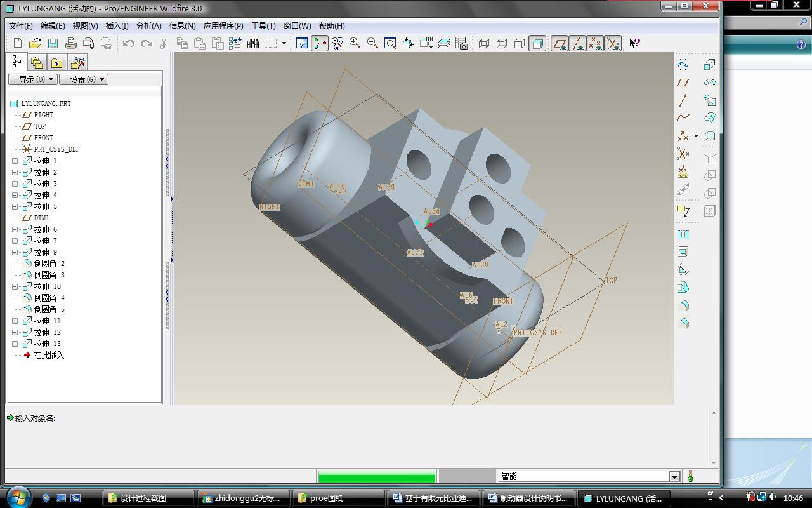Click the Zoom In magnifier icon

(355, 43)
